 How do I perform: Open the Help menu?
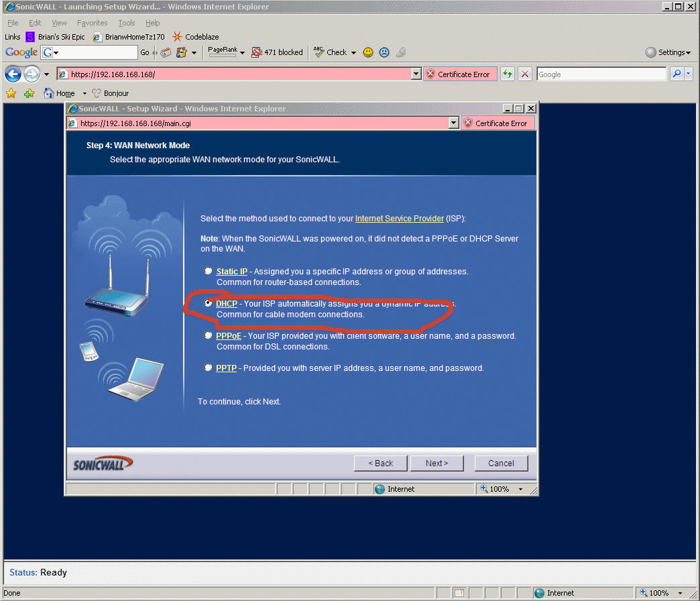[153, 23]
